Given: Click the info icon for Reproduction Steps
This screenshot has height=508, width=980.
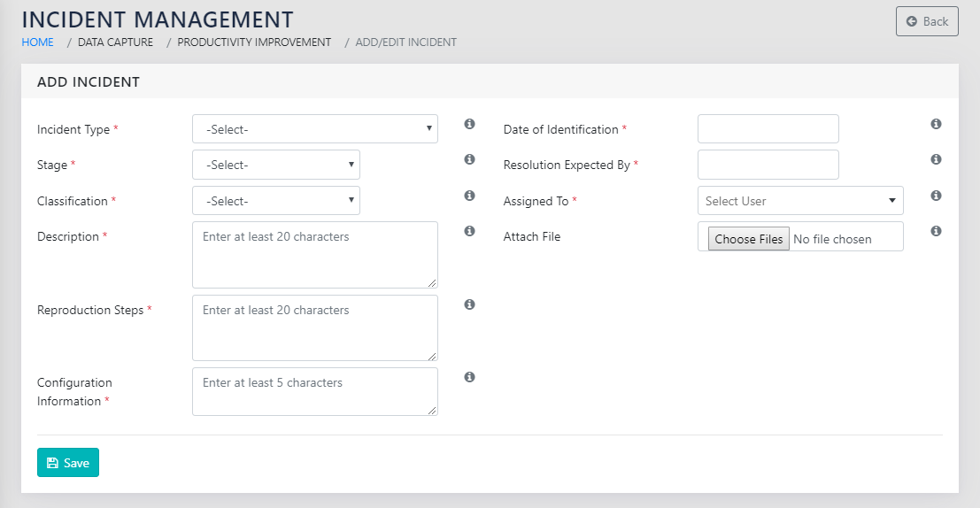Looking at the screenshot, I should point(469,304).
